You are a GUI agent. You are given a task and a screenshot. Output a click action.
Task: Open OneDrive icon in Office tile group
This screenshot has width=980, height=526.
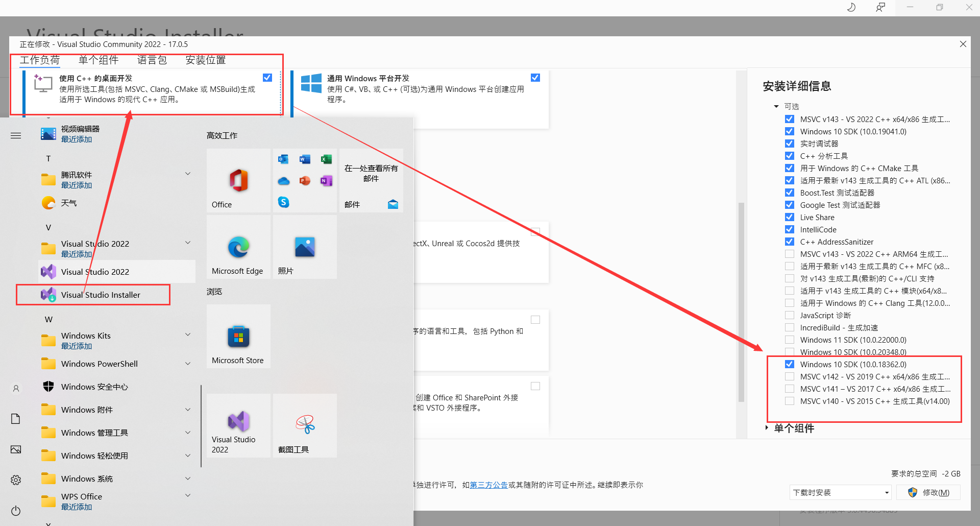click(x=283, y=181)
